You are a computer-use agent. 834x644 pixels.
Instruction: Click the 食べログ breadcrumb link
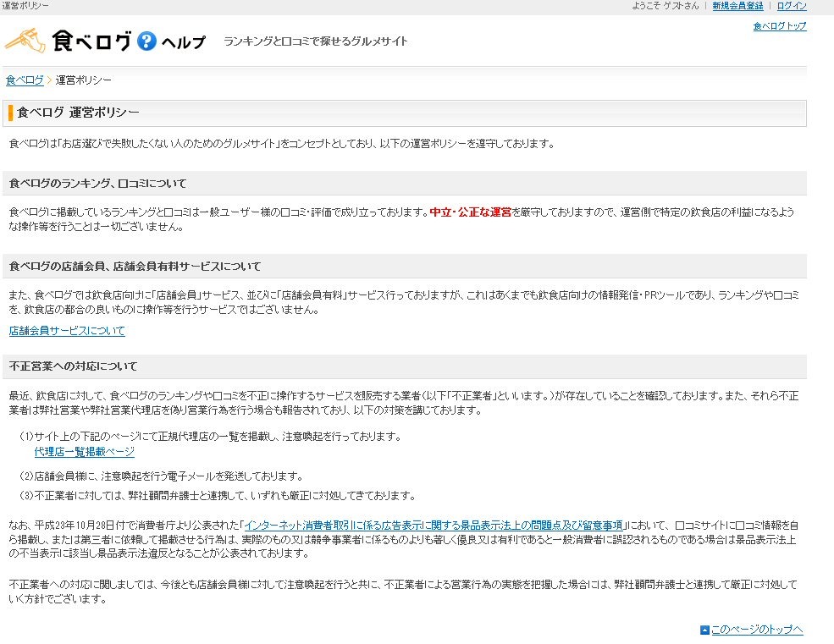[x=25, y=80]
